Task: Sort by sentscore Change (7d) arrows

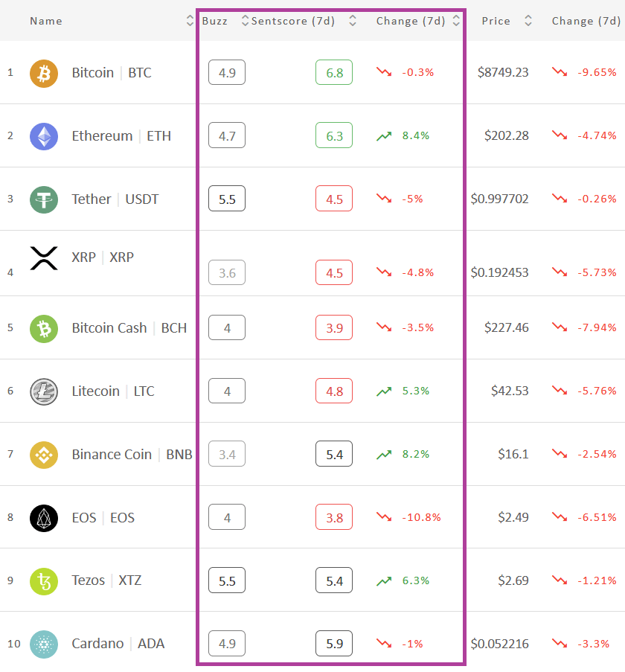Action: coord(456,21)
